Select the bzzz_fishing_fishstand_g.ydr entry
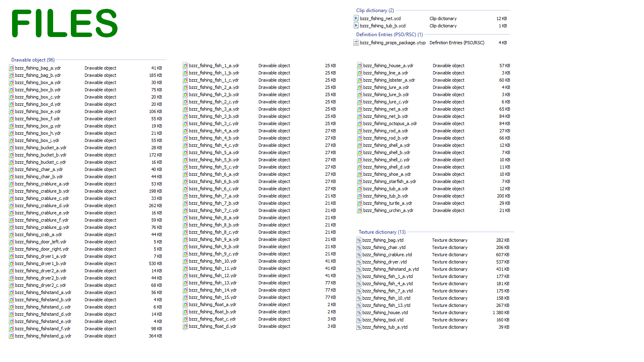Viewport: 644px width, 362px height. coord(43,336)
